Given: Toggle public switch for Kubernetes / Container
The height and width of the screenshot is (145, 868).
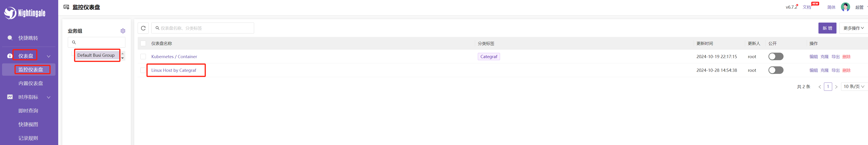Looking at the screenshot, I should point(776,57).
